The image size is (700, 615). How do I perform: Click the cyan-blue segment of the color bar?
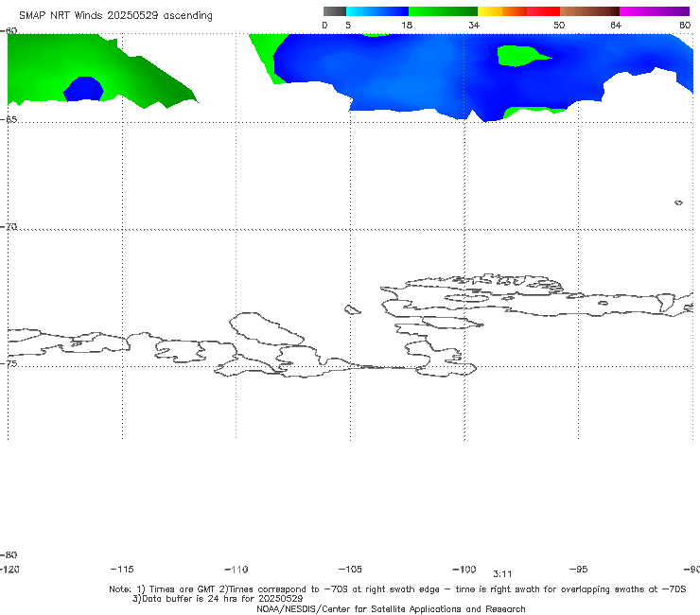tap(377, 11)
